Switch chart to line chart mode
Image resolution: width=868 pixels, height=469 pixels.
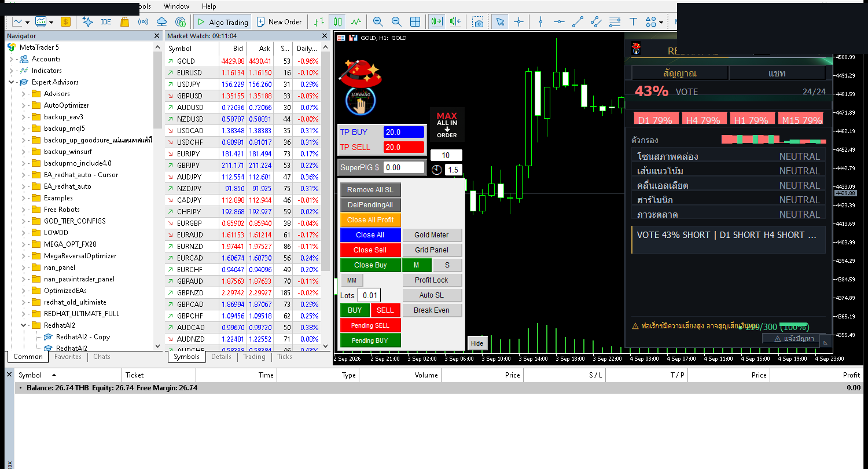(x=355, y=22)
